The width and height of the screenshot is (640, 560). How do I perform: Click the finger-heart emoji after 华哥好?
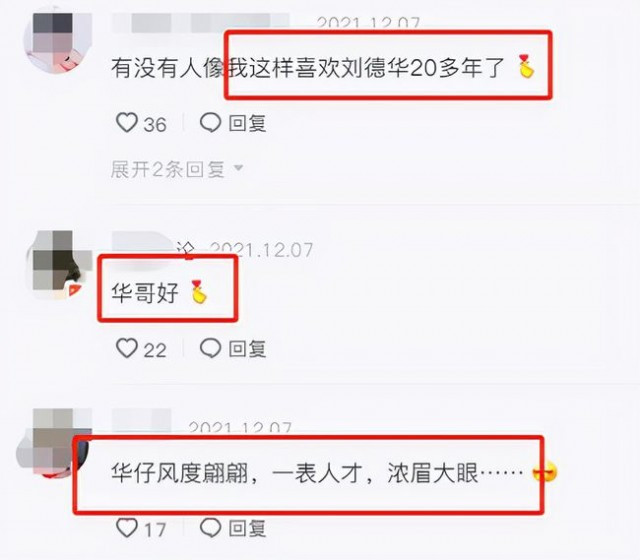200,292
